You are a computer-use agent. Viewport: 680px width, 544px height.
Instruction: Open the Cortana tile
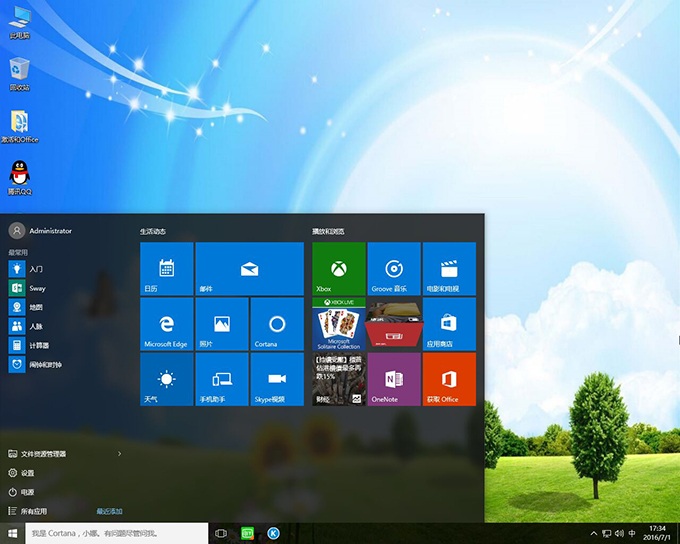point(277,323)
